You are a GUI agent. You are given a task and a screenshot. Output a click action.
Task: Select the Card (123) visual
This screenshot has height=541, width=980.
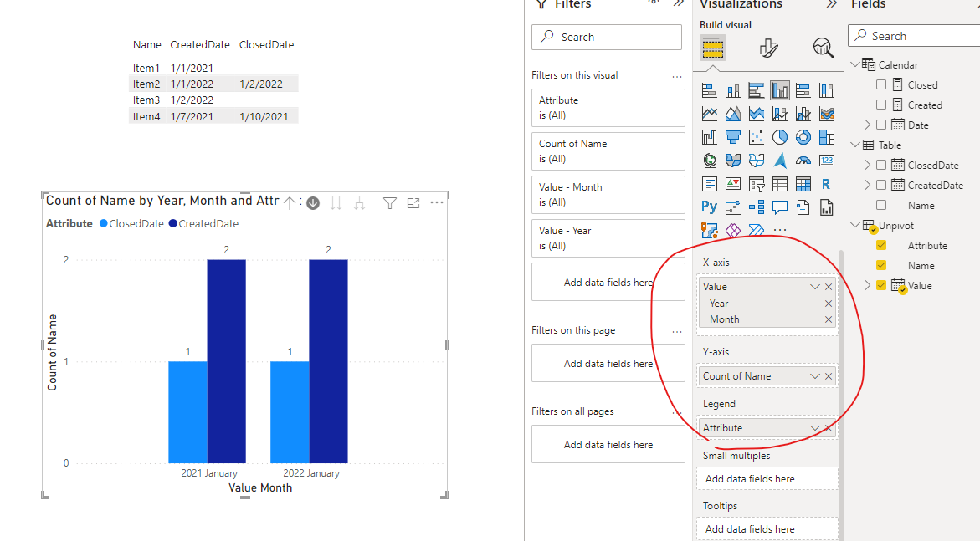pos(826,161)
